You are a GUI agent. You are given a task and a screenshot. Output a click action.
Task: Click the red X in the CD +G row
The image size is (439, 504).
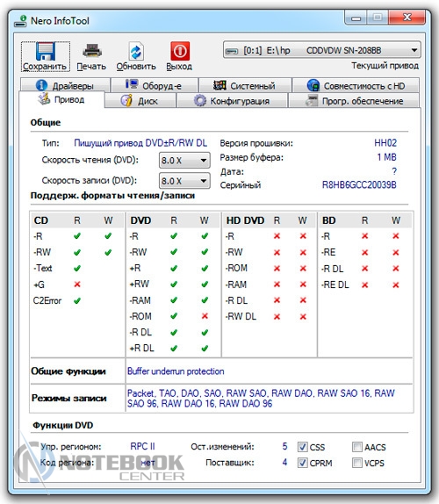pyautogui.click(x=77, y=284)
